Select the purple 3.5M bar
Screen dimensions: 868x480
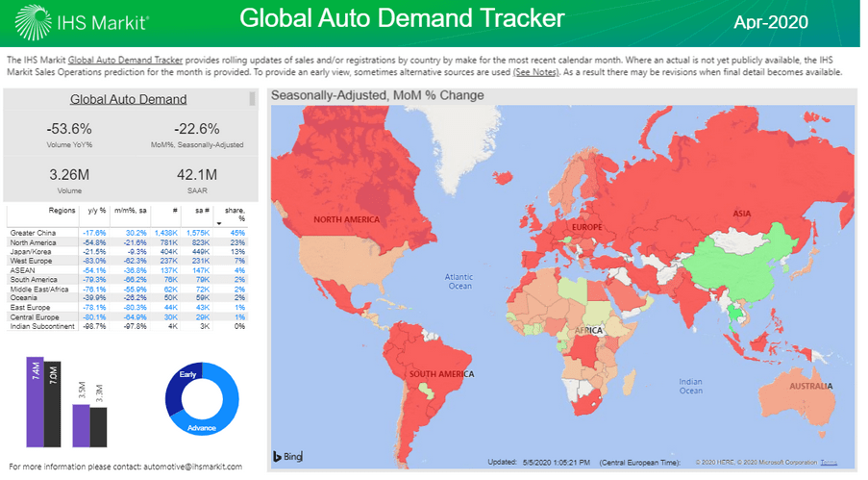pos(81,426)
